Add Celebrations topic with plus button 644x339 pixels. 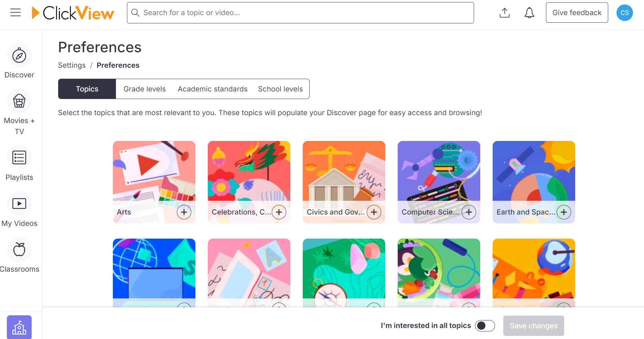point(279,212)
